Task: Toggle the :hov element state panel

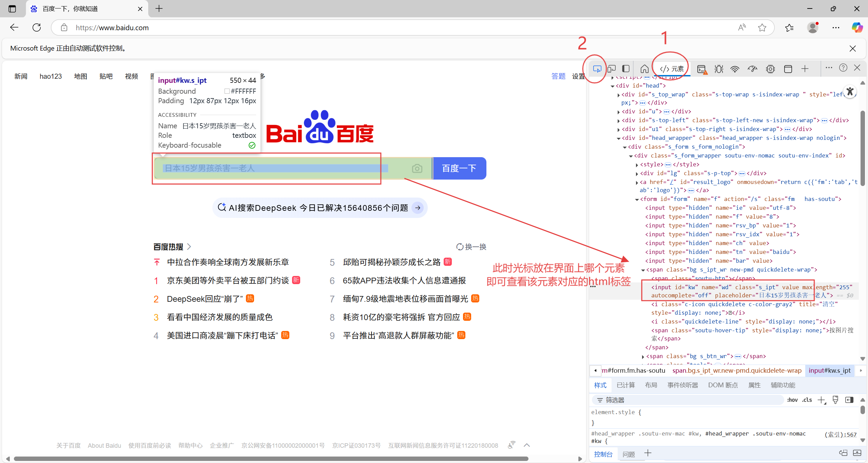Action: pos(792,400)
